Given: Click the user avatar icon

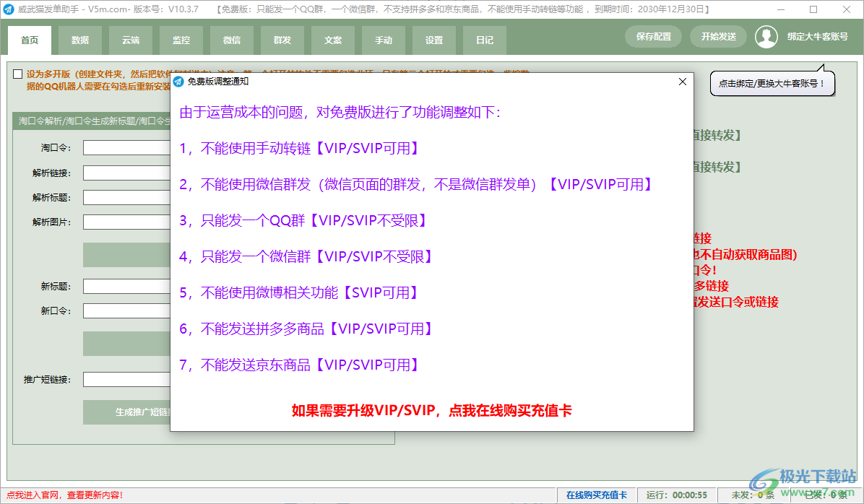Looking at the screenshot, I should [766, 37].
